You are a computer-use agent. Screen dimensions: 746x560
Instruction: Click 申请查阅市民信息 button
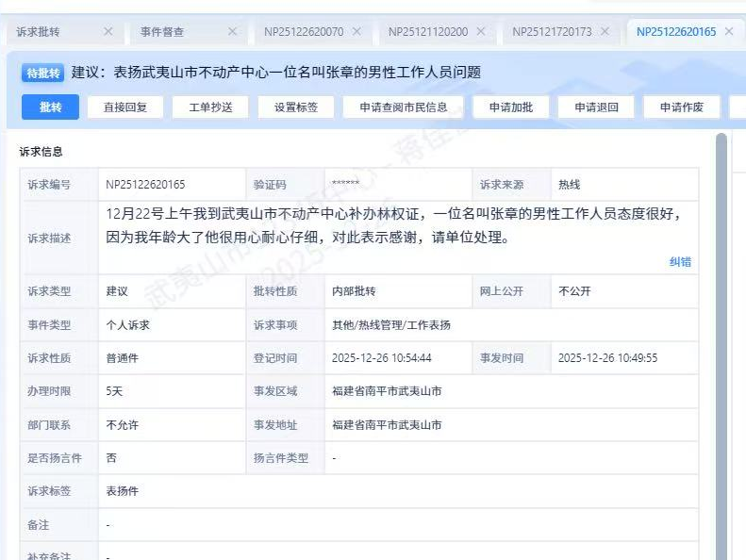403,107
